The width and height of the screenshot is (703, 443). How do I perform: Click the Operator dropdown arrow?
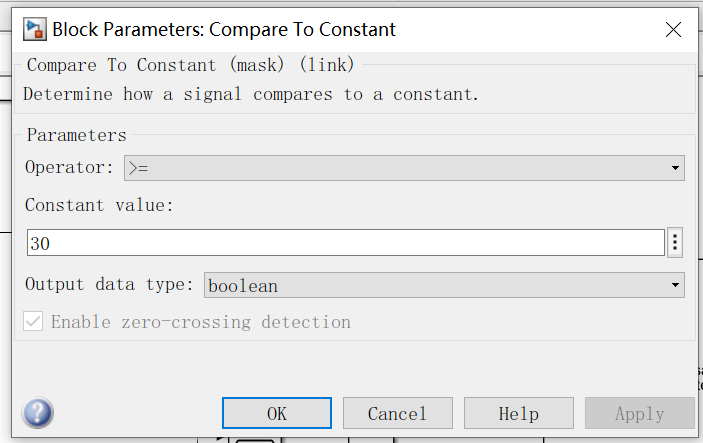pos(677,168)
